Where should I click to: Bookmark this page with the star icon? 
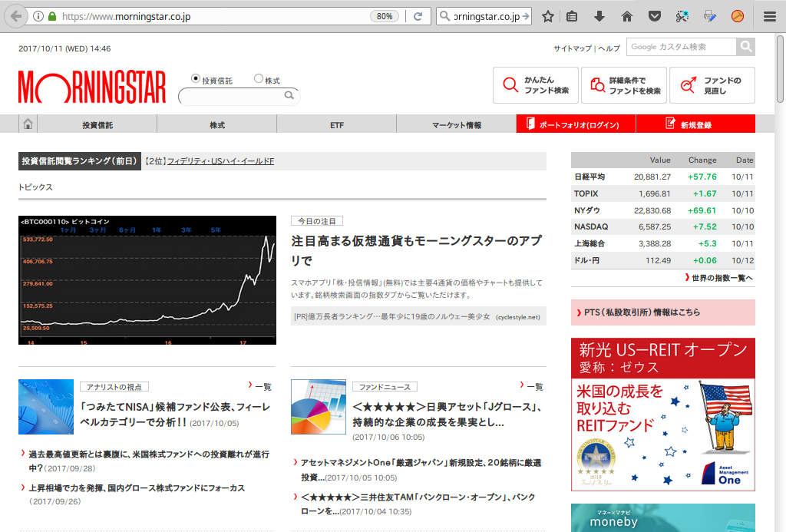click(x=548, y=17)
